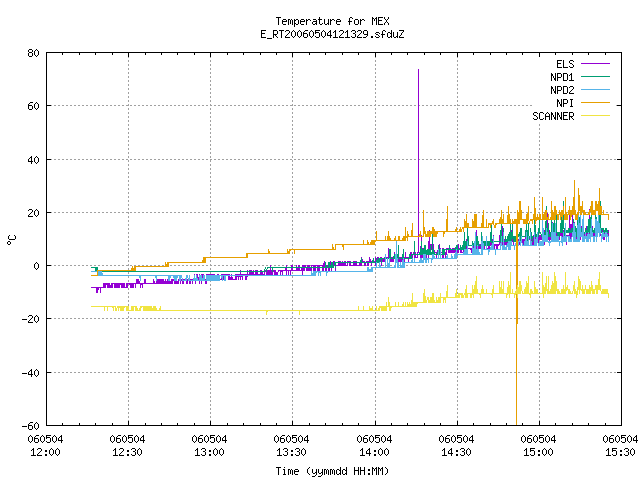This screenshot has width=640, height=480.
Task: Click the y-axis label '-60'
Action: 30,426
